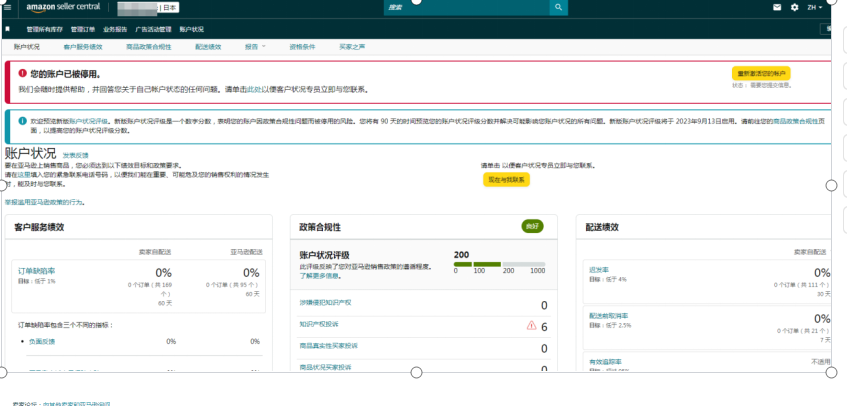This screenshot has height=406, width=847.
Task: Click 了解更多信息 link
Action: coord(320,275)
